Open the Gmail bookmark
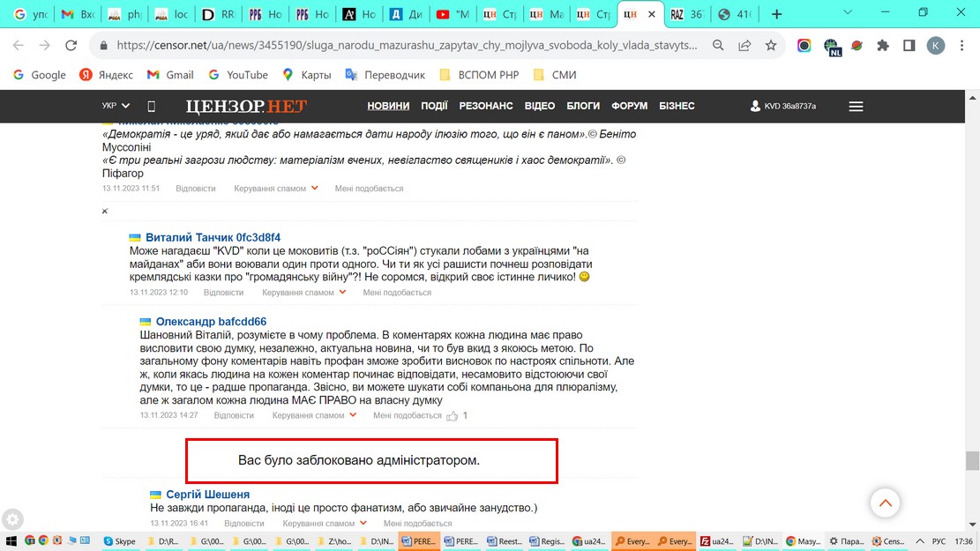The image size is (980, 551). coord(170,75)
